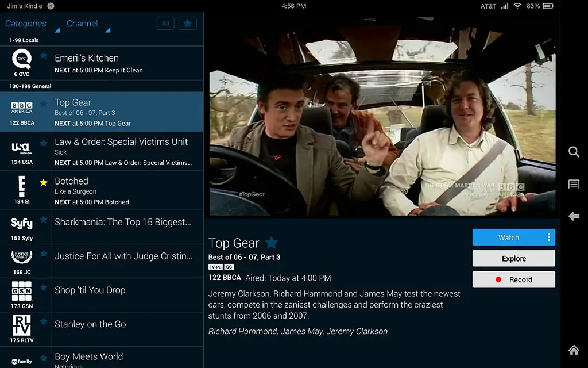Tap '122 BBCA' in the details panel
The height and width of the screenshot is (368, 588).
225,278
